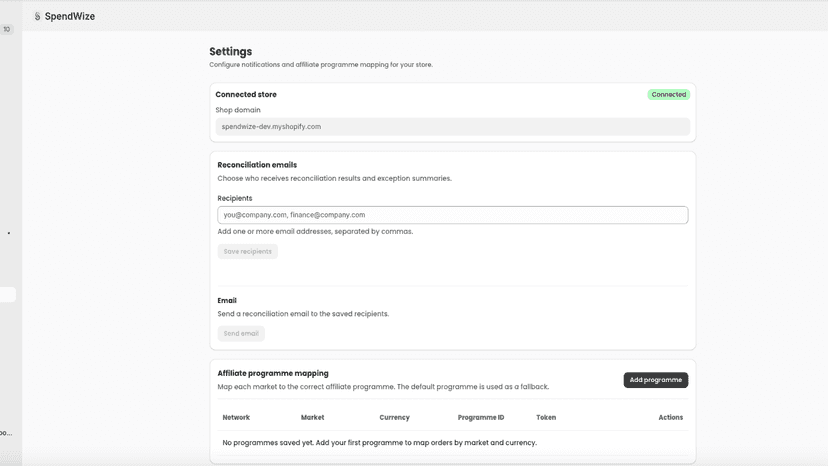Image resolution: width=828 pixels, height=466 pixels.
Task: Click the Settings page heading
Action: [x=231, y=51]
